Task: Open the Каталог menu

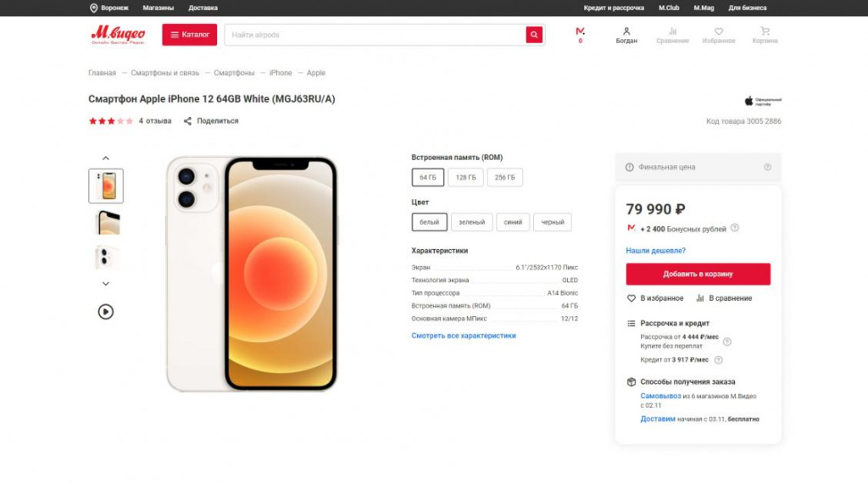Action: [190, 35]
